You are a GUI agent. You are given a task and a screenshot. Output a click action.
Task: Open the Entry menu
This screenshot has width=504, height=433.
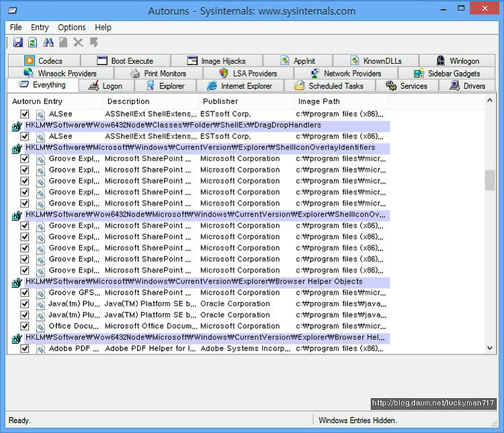pos(40,28)
